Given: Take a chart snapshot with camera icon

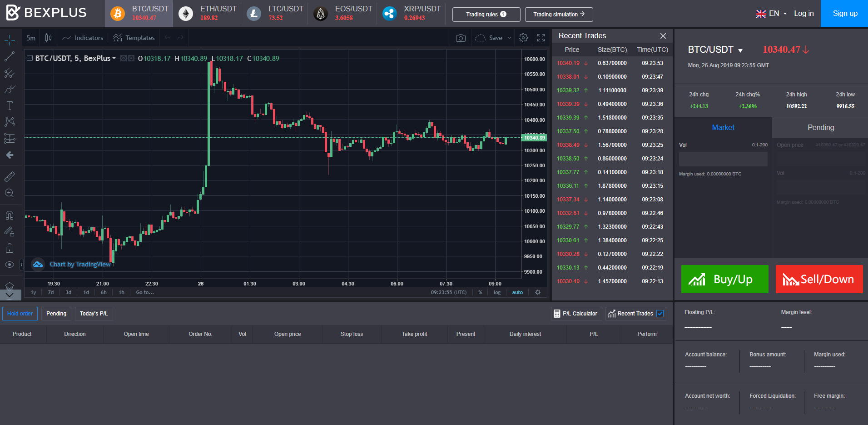Looking at the screenshot, I should (x=461, y=38).
